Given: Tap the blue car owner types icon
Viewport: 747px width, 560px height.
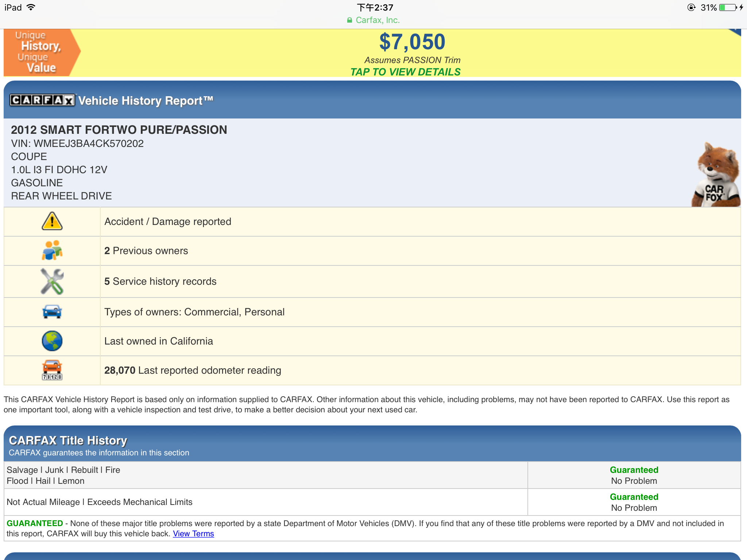Looking at the screenshot, I should coord(52,312).
